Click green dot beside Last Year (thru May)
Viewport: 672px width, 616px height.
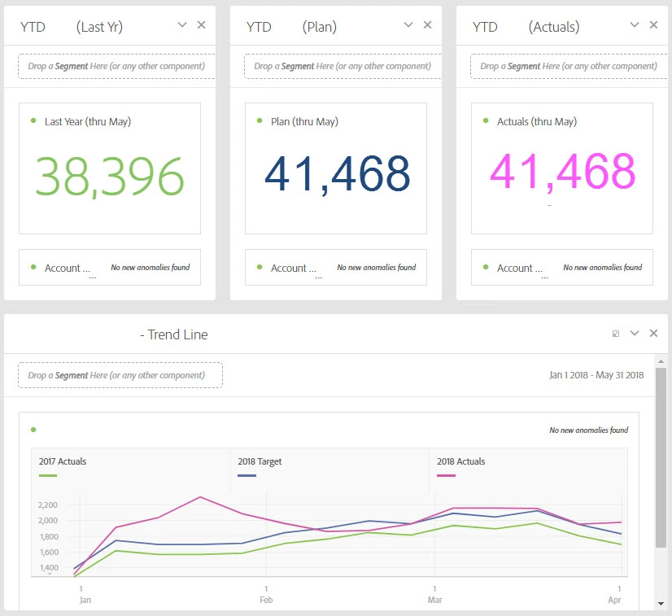[x=33, y=121]
